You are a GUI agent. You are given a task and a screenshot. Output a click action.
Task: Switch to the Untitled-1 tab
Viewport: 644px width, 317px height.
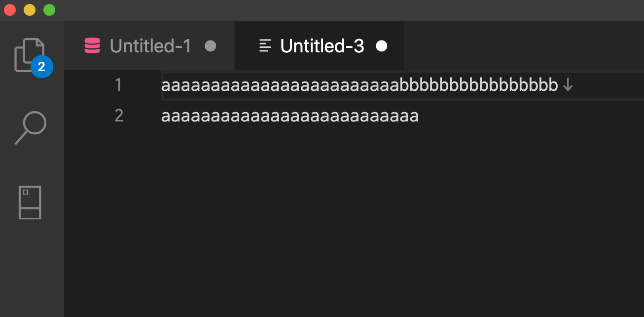(x=149, y=46)
